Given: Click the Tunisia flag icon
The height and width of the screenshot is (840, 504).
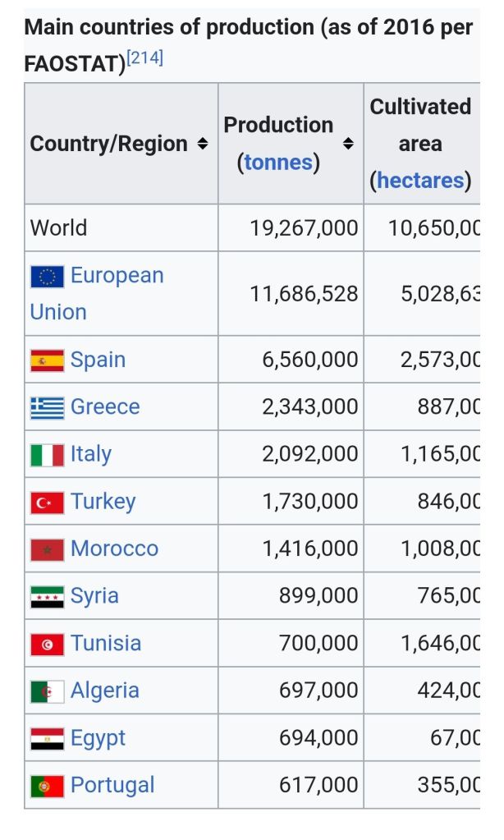Looking at the screenshot, I should point(47,645).
